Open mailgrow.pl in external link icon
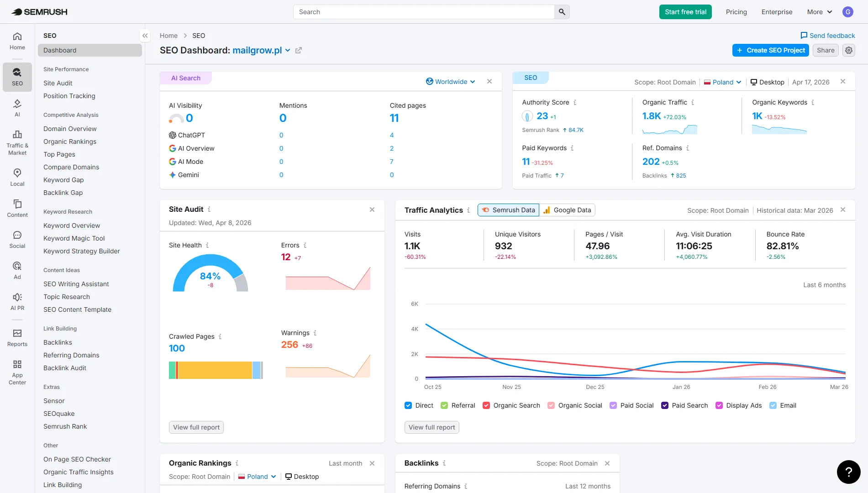The image size is (868, 493). coord(299,50)
